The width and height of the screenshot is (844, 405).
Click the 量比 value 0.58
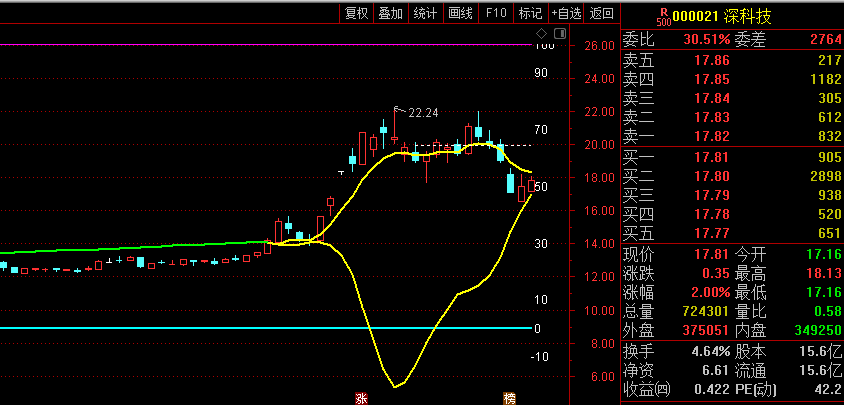(828, 311)
